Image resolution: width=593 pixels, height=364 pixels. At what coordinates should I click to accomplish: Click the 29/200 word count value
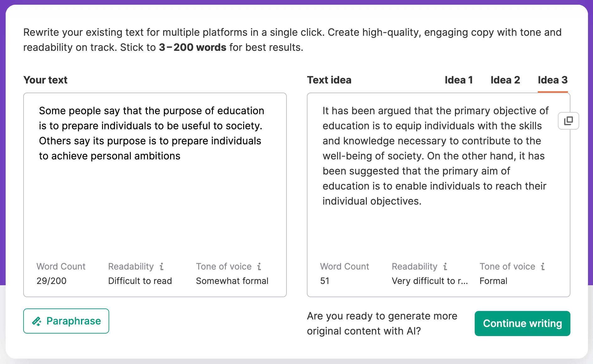tap(51, 281)
